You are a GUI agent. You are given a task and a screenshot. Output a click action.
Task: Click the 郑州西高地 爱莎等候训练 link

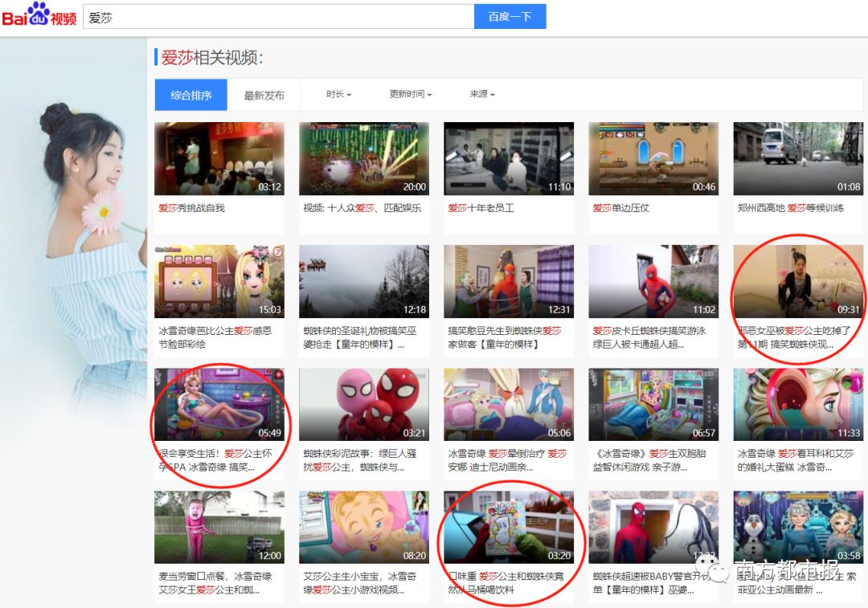tap(791, 208)
